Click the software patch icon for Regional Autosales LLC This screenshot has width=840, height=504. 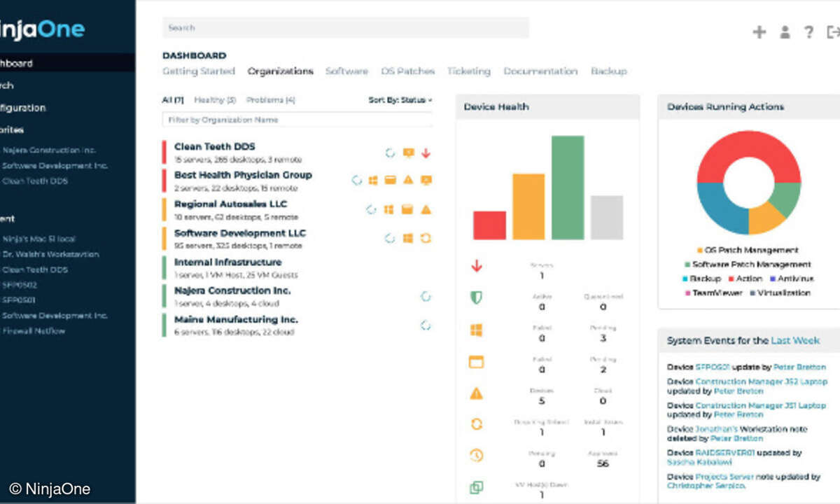[407, 209]
